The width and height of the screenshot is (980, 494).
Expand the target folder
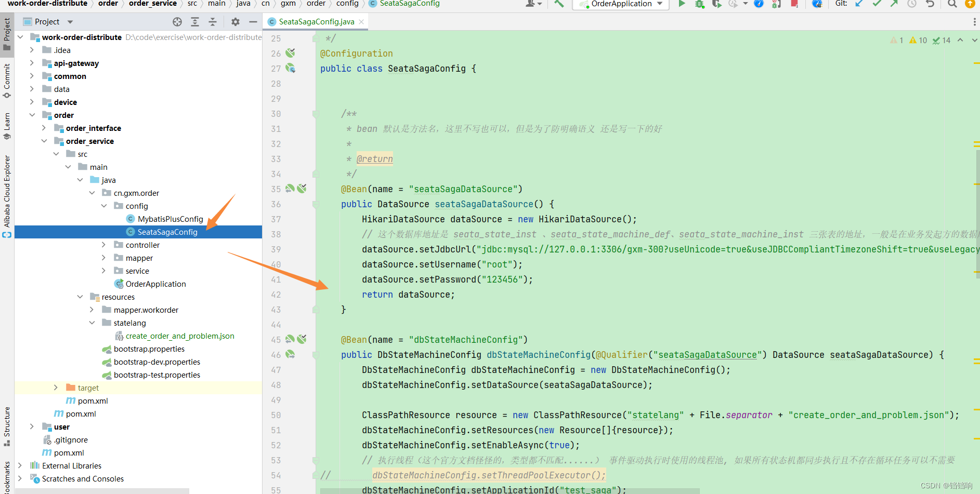pyautogui.click(x=56, y=388)
